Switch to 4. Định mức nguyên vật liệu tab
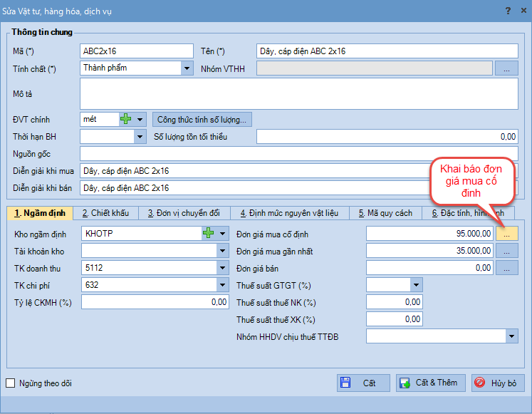532x414 pixels. tap(289, 213)
